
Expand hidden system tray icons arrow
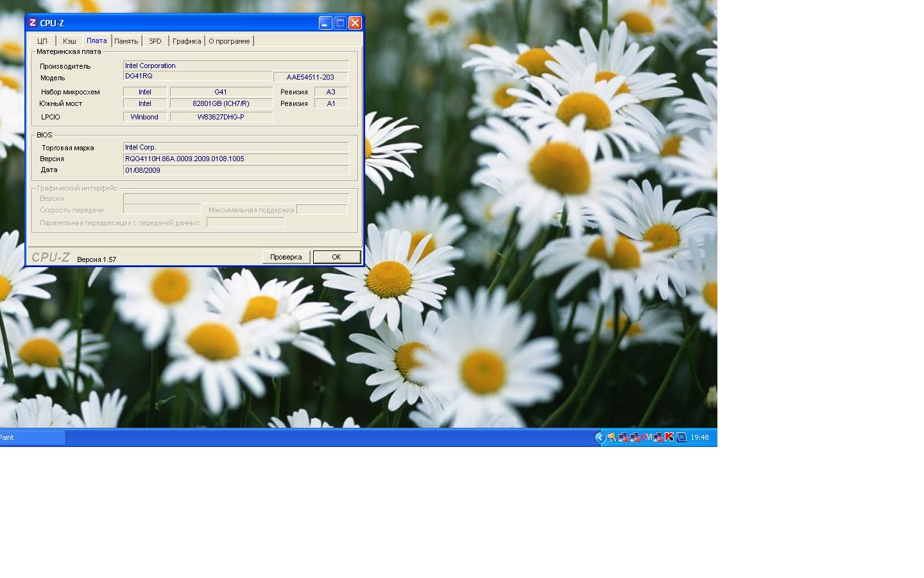[x=599, y=437]
